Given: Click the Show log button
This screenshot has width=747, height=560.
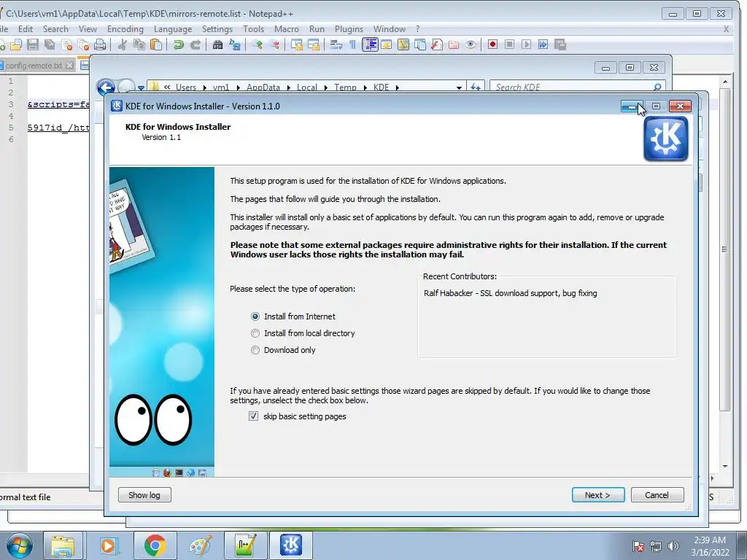Looking at the screenshot, I should click(x=144, y=495).
